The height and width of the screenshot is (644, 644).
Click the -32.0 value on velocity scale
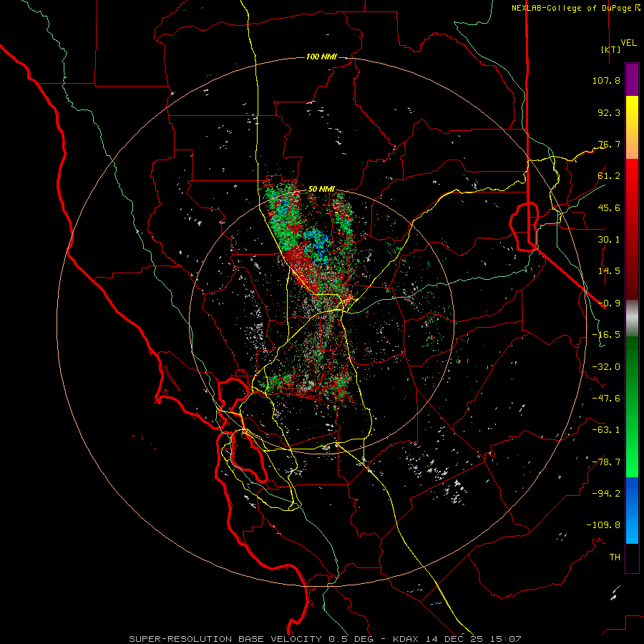pyautogui.click(x=606, y=367)
